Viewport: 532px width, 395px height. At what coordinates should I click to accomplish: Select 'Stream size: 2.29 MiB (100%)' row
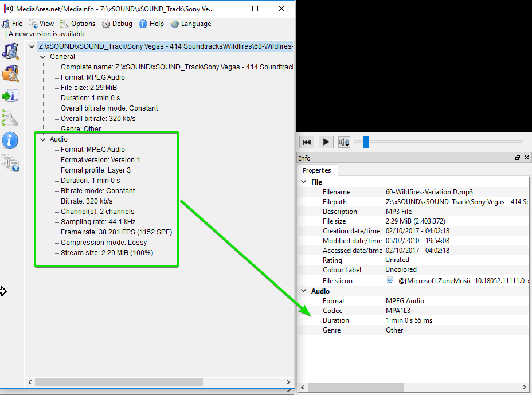(x=107, y=253)
